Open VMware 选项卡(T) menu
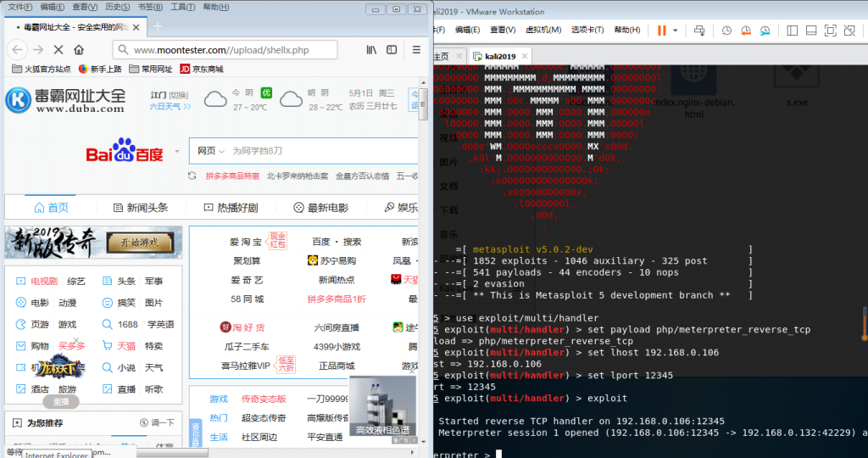Image resolution: width=868 pixels, height=458 pixels. [587, 30]
